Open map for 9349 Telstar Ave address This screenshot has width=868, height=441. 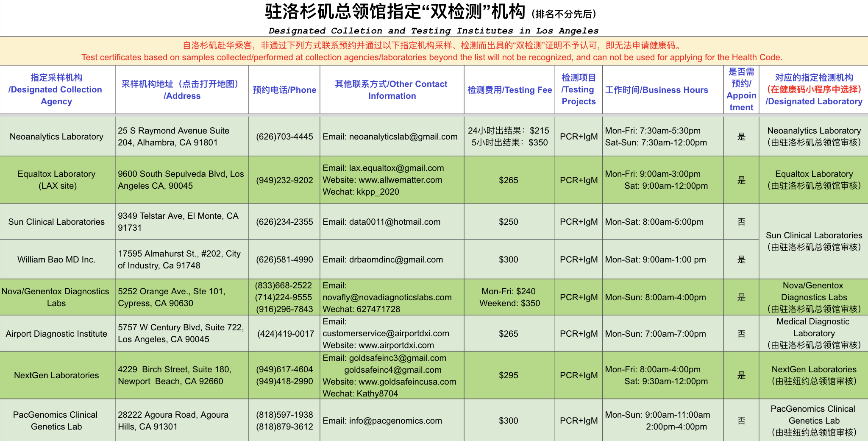tap(178, 222)
